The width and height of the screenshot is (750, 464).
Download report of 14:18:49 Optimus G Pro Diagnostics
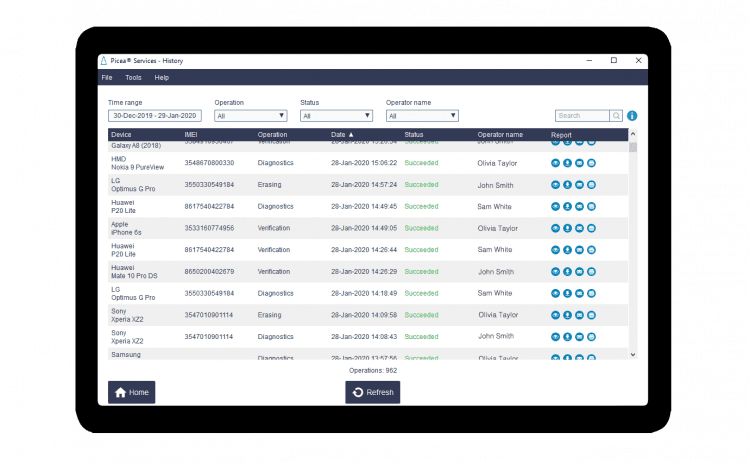pyautogui.click(x=567, y=293)
